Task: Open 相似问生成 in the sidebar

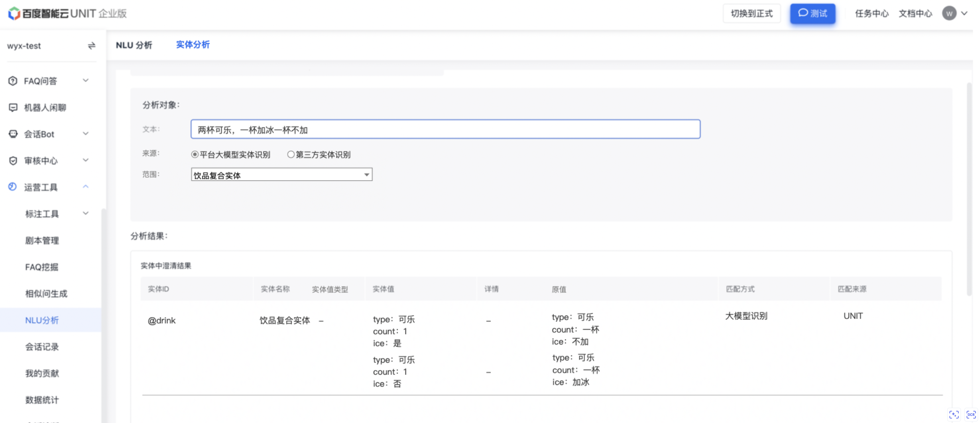Action: [x=46, y=294]
